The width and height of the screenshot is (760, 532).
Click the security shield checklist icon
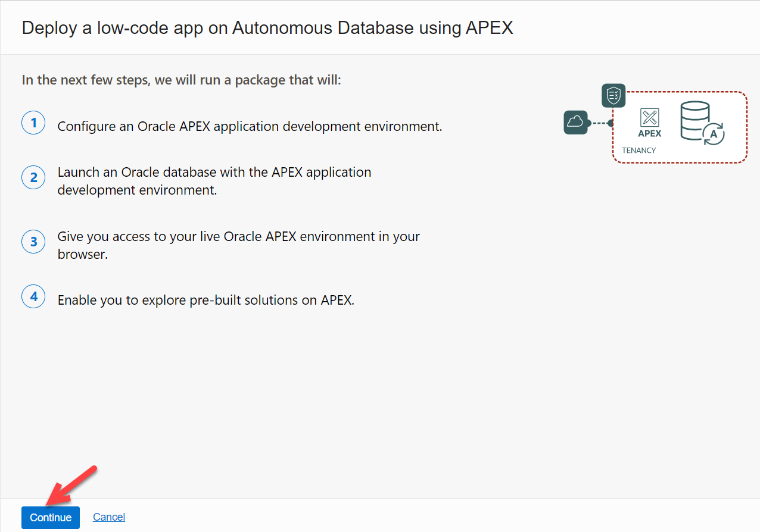click(x=613, y=95)
